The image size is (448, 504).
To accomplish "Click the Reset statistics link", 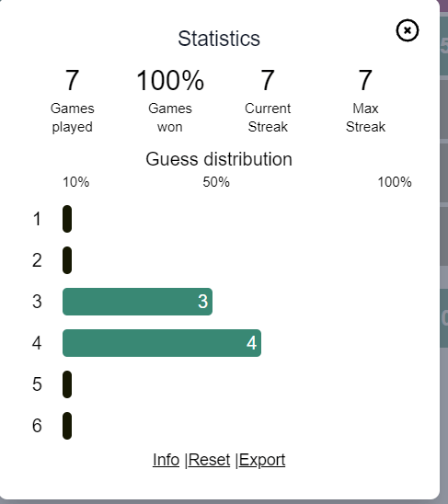I will pos(209,460).
